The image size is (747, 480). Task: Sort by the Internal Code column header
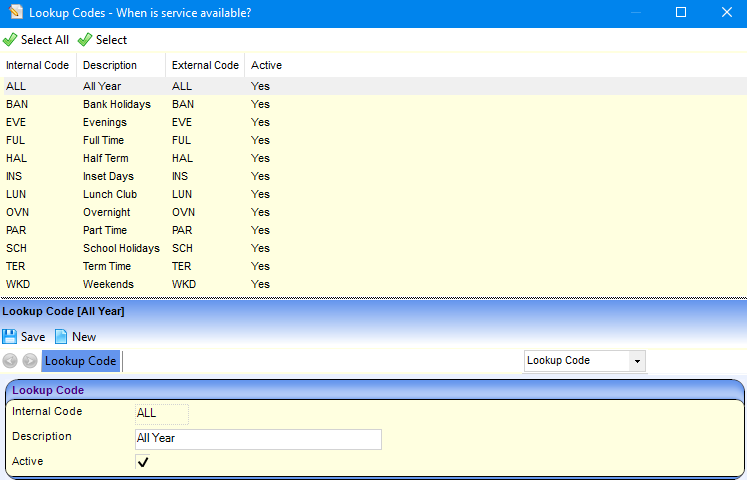37,65
